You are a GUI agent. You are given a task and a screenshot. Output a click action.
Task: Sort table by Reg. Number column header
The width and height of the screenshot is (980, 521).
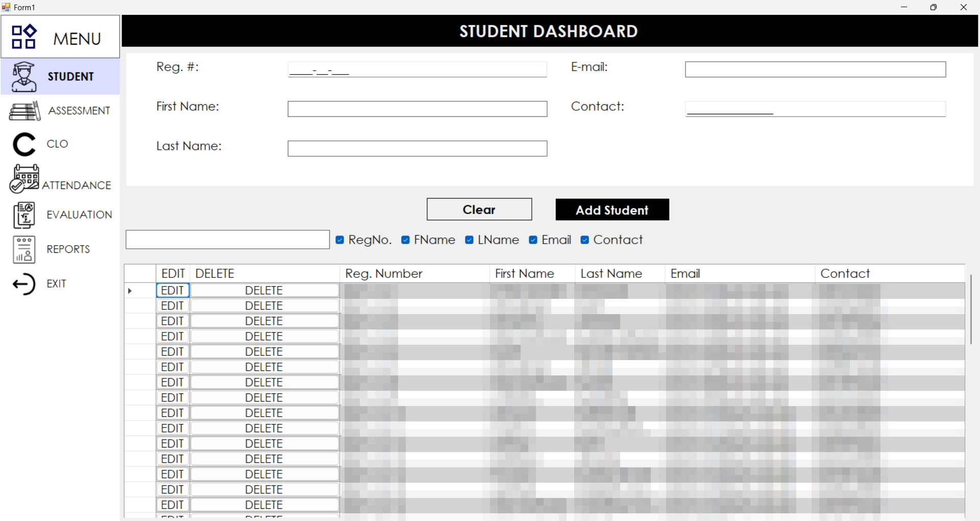click(384, 274)
